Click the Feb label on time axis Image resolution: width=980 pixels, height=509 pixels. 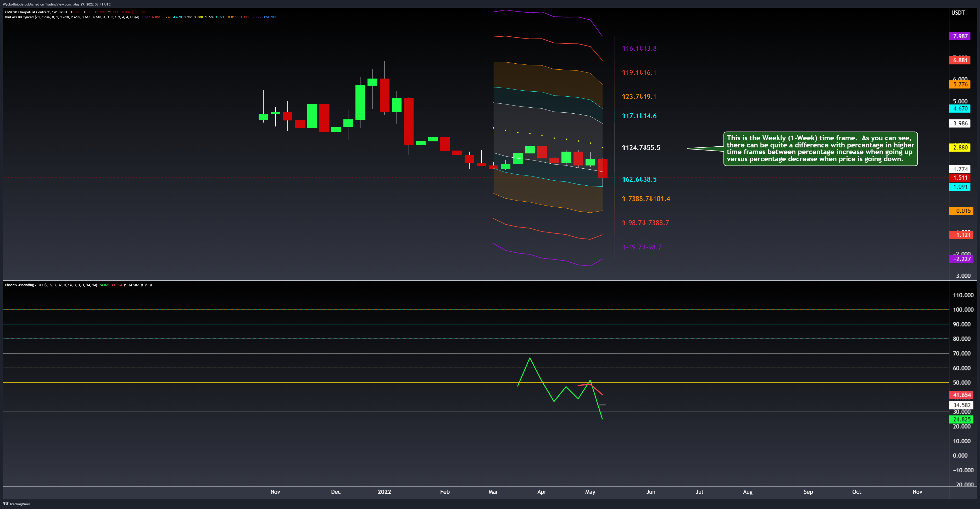445,491
